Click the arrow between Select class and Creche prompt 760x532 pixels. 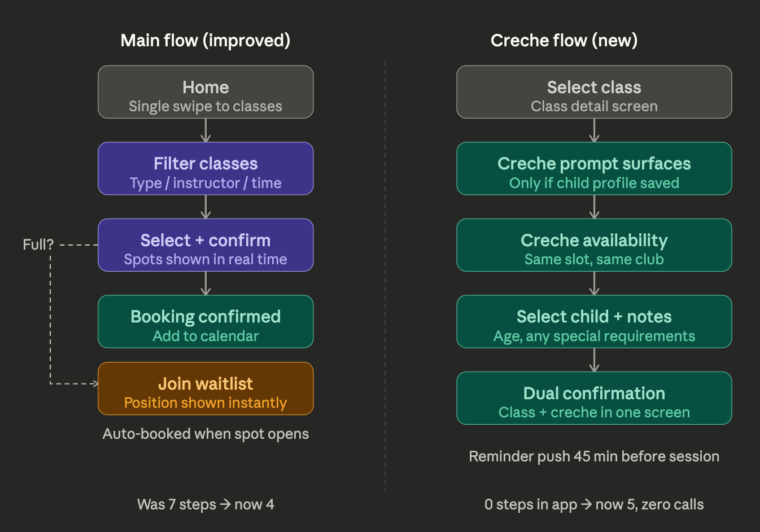(594, 130)
